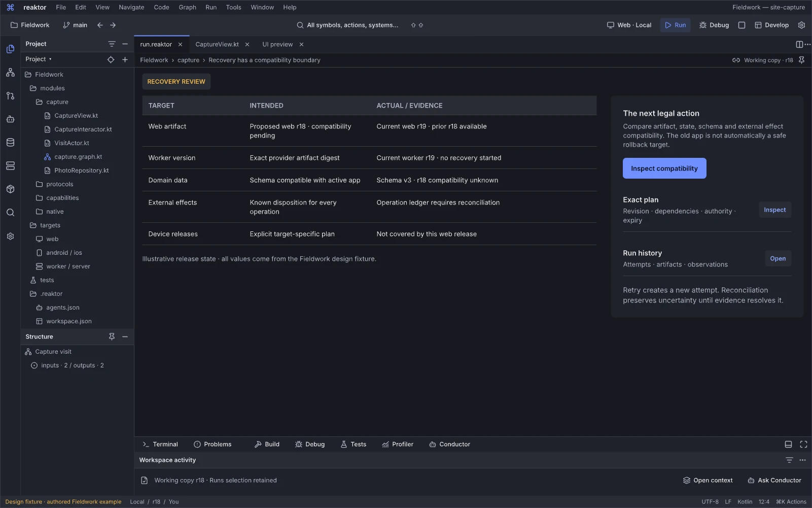Switch to the Profiler tab

coord(398,444)
